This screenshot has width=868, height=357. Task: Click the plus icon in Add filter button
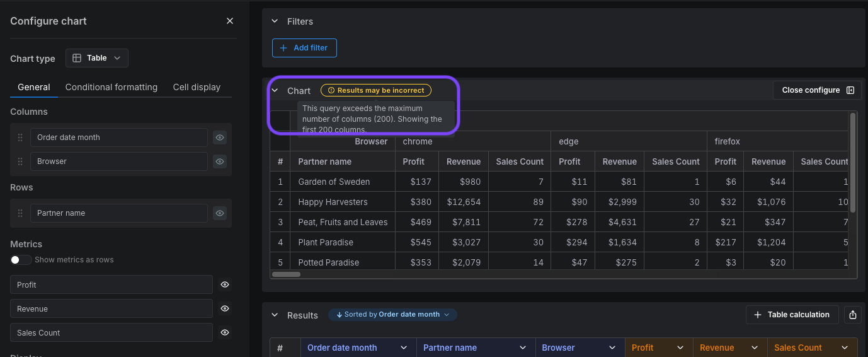point(283,48)
